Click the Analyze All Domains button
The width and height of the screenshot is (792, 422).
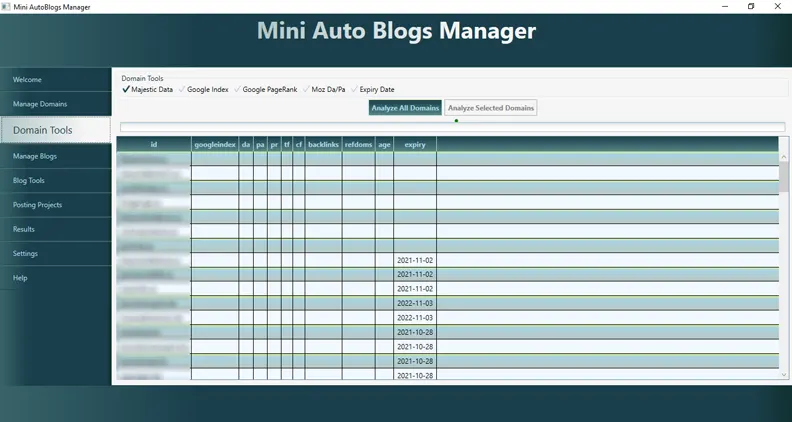[x=404, y=108]
